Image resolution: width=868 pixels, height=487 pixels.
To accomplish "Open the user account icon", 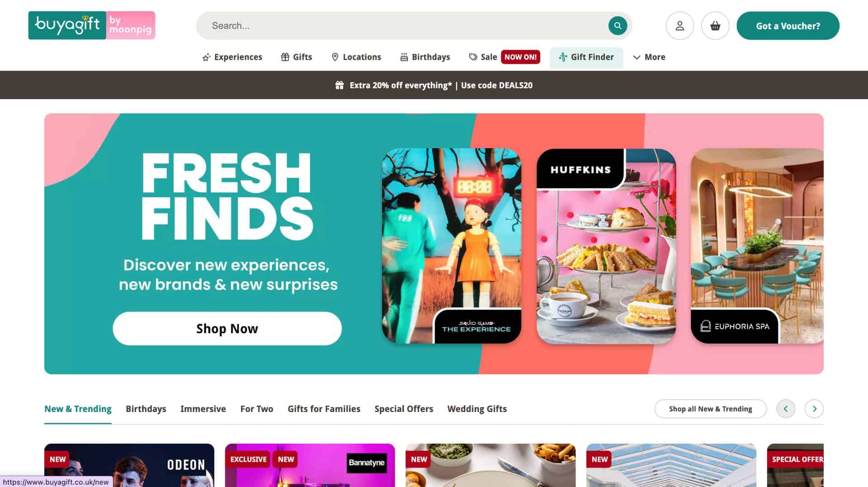I will [x=679, y=26].
